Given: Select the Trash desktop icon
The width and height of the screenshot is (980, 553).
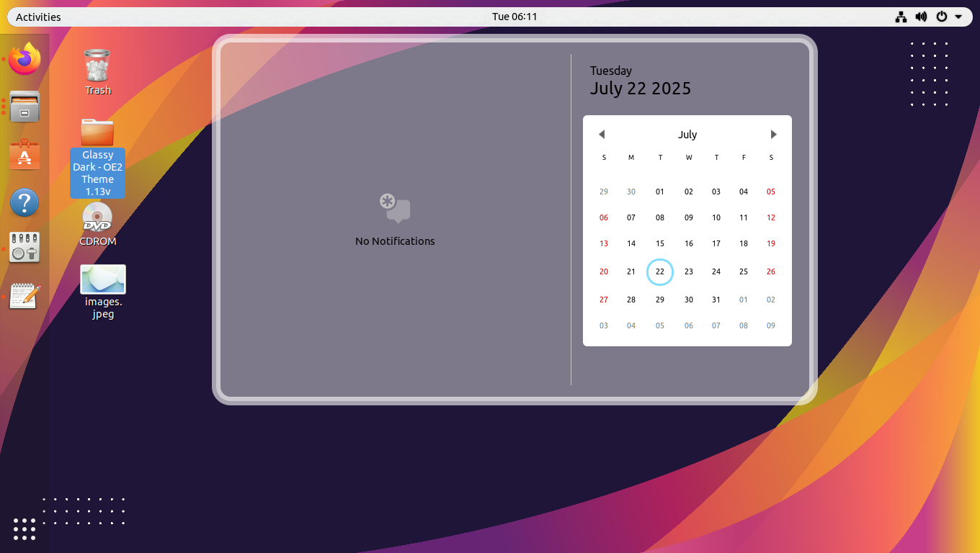Looking at the screenshot, I should [97, 72].
